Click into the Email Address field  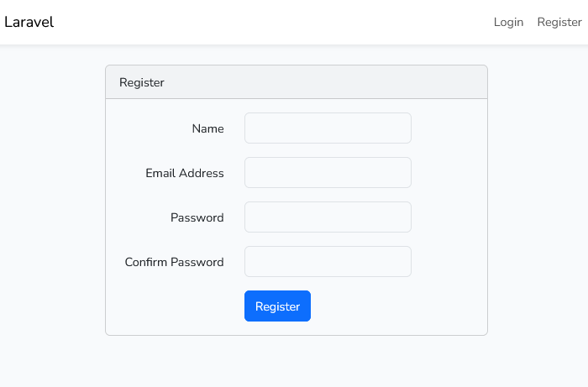[x=328, y=173]
